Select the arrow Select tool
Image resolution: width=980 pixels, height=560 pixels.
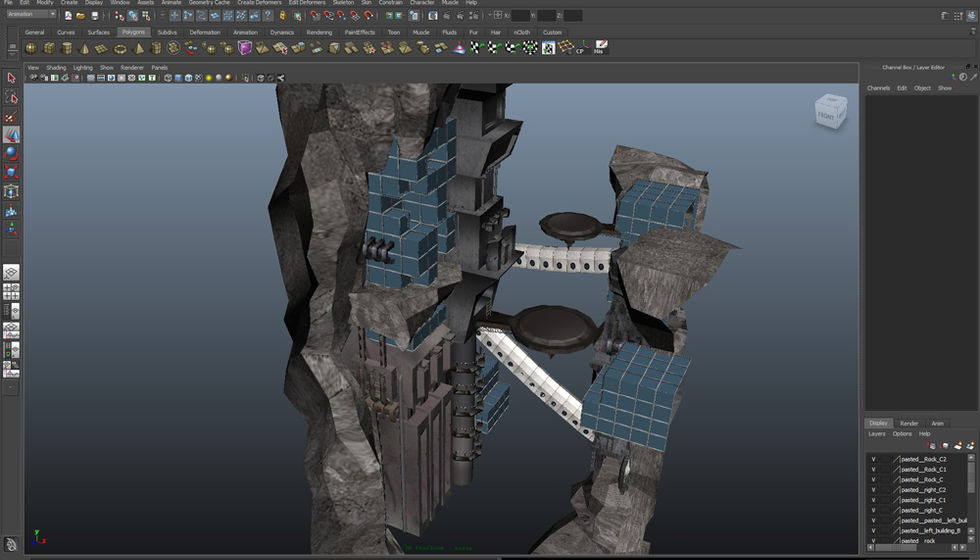(x=11, y=78)
